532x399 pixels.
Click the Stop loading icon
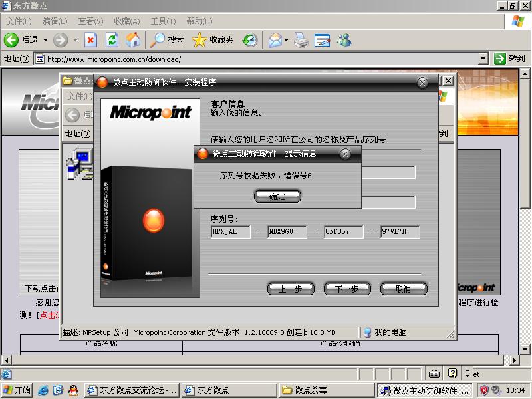tap(90, 40)
